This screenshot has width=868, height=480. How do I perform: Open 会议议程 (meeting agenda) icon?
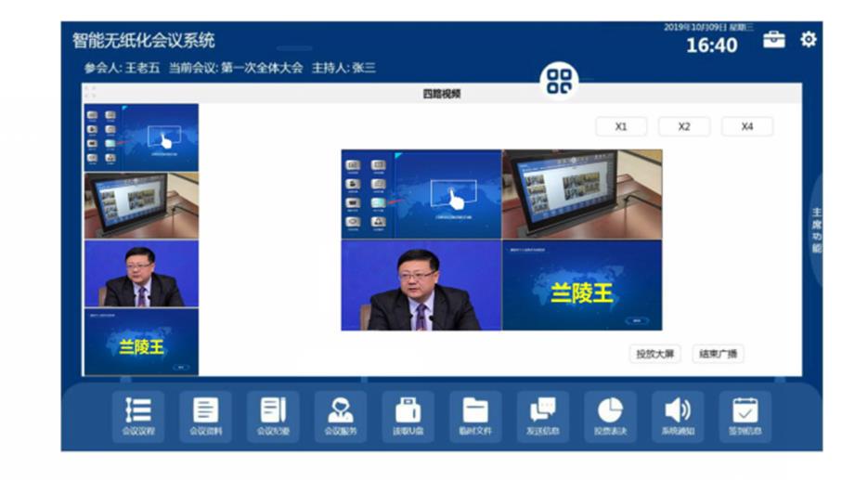(x=138, y=415)
